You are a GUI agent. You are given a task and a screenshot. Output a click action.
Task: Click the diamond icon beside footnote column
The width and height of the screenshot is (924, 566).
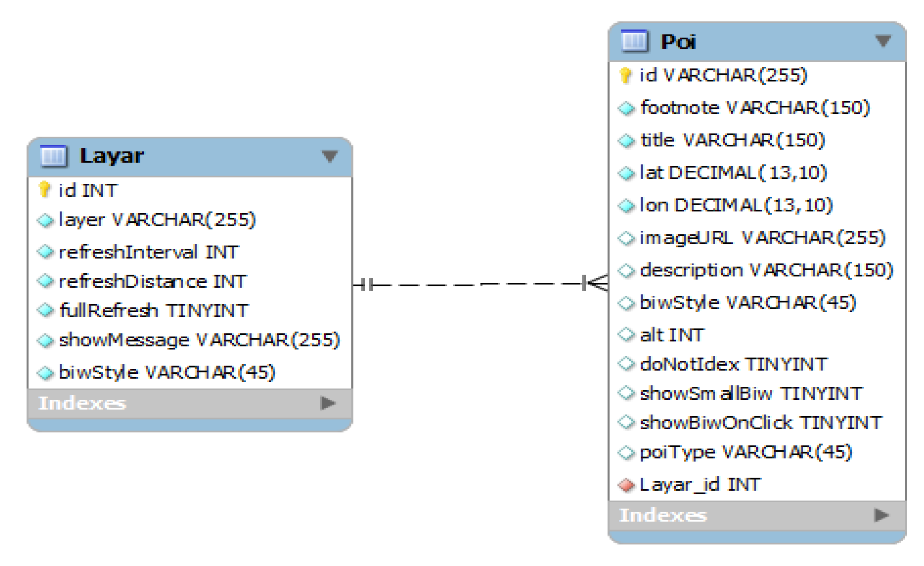[x=626, y=108]
